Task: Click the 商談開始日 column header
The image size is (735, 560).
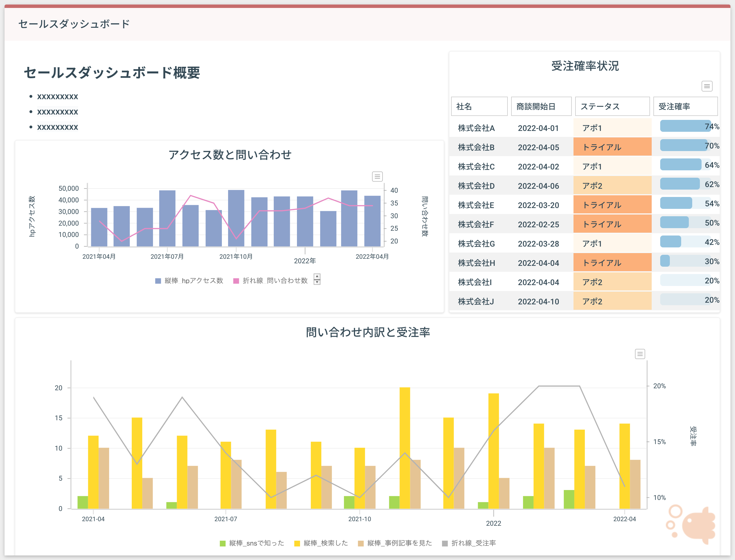Action: [541, 106]
